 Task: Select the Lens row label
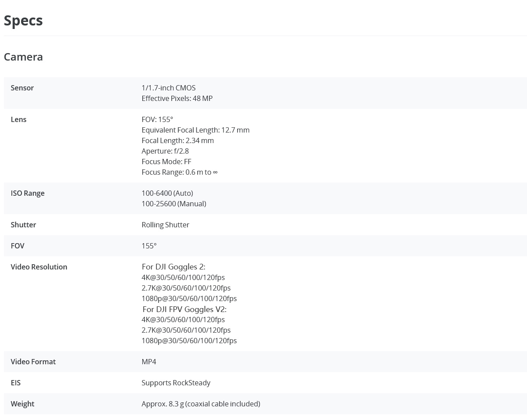pos(18,119)
